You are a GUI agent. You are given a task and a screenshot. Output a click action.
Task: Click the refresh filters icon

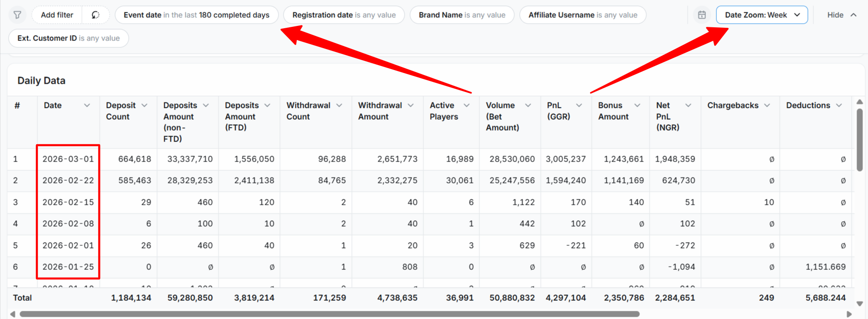coord(96,15)
